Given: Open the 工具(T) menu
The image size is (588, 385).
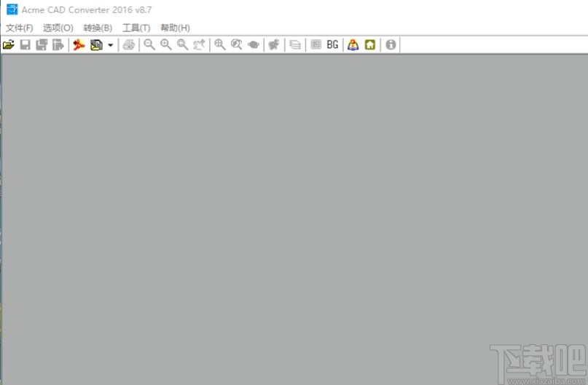Looking at the screenshot, I should click(136, 28).
